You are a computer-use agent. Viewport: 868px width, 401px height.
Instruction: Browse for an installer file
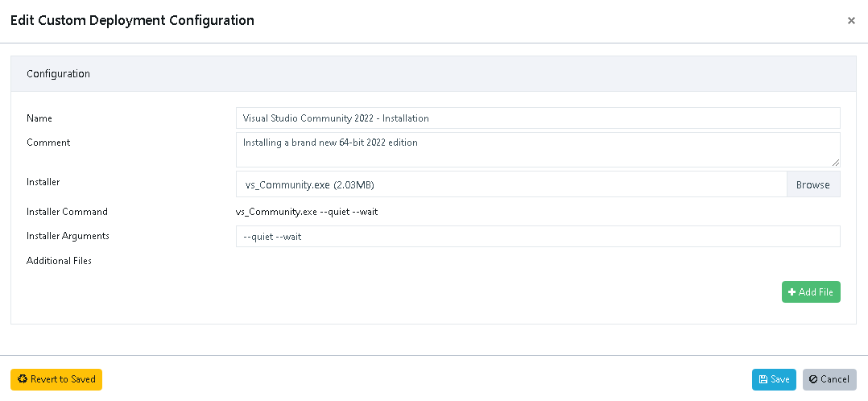(x=813, y=184)
